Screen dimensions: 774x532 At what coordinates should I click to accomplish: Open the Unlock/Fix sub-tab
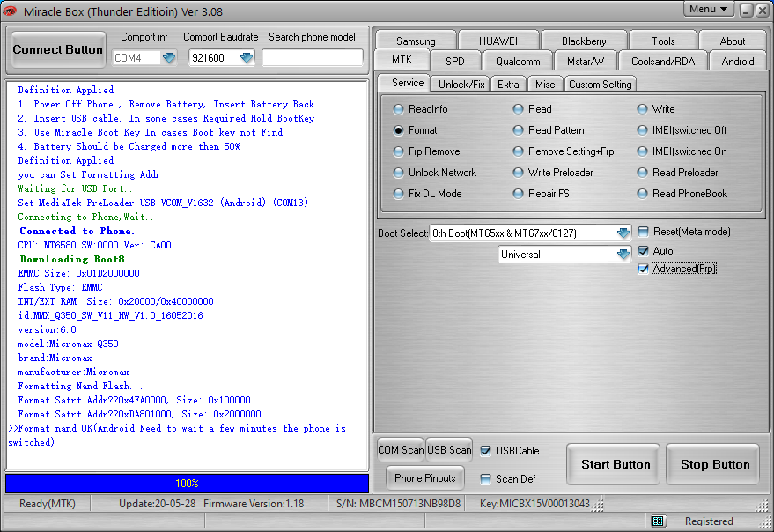point(461,84)
